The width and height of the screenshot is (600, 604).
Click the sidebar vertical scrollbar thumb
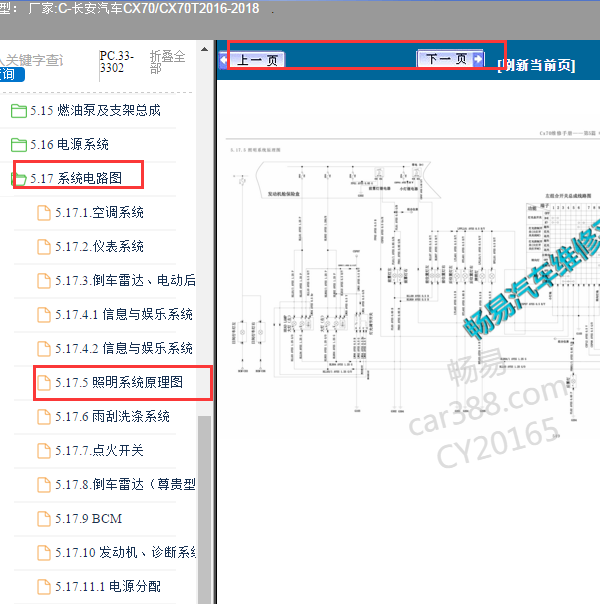click(204, 509)
